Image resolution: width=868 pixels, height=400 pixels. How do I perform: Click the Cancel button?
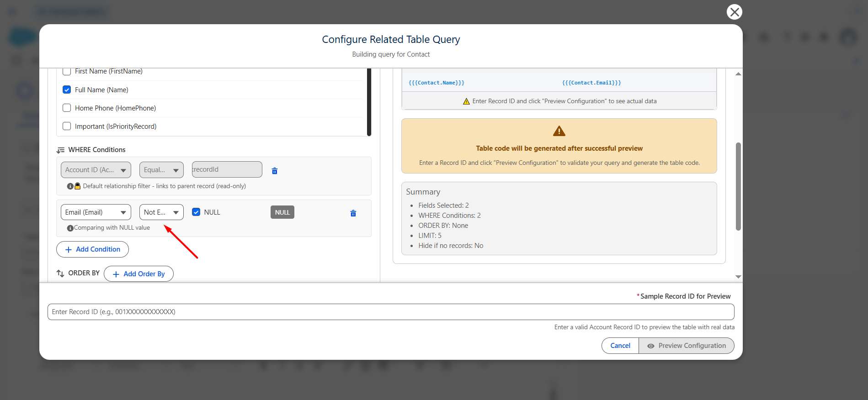click(620, 346)
